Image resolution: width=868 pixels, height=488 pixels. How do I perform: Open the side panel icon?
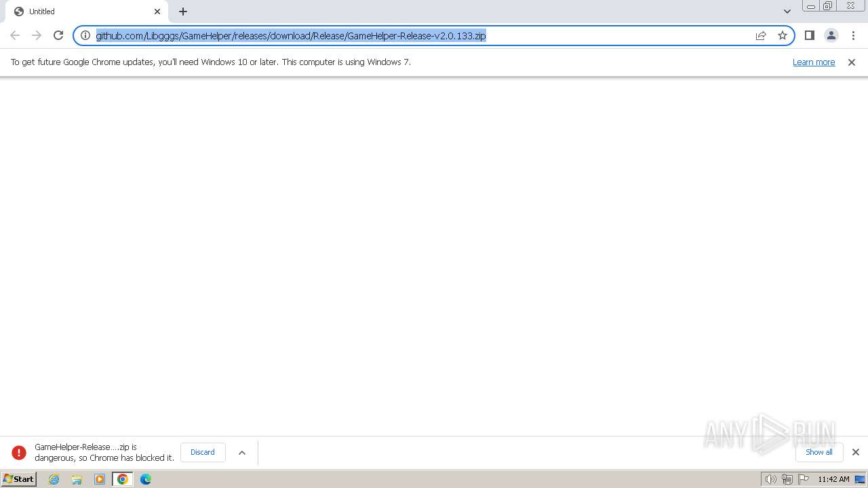pos(810,35)
